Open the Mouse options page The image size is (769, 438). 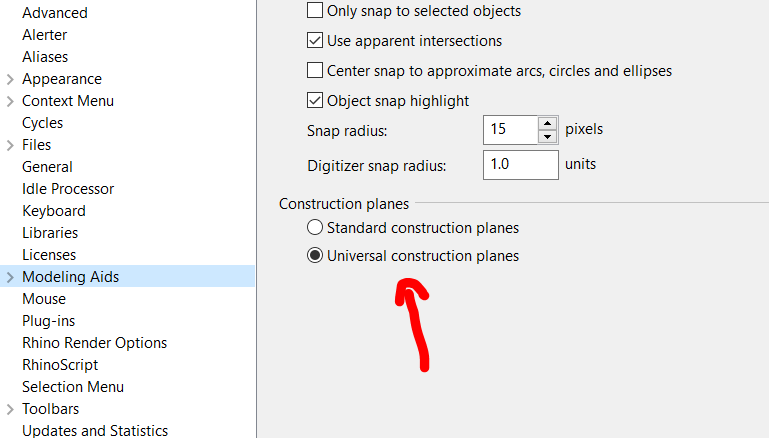pyautogui.click(x=44, y=299)
